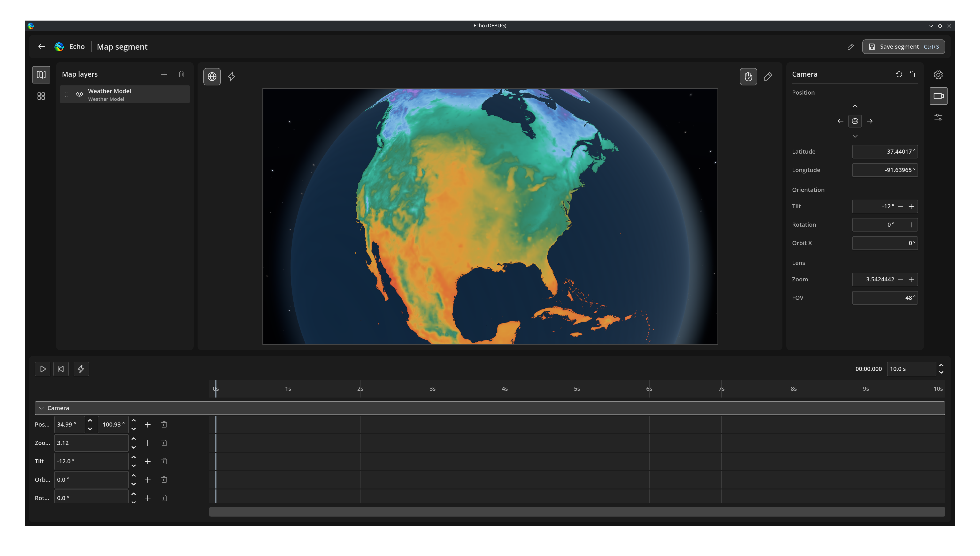Screen dimensions: 980x556
Task: Select the Weather Model layer row
Action: point(125,94)
